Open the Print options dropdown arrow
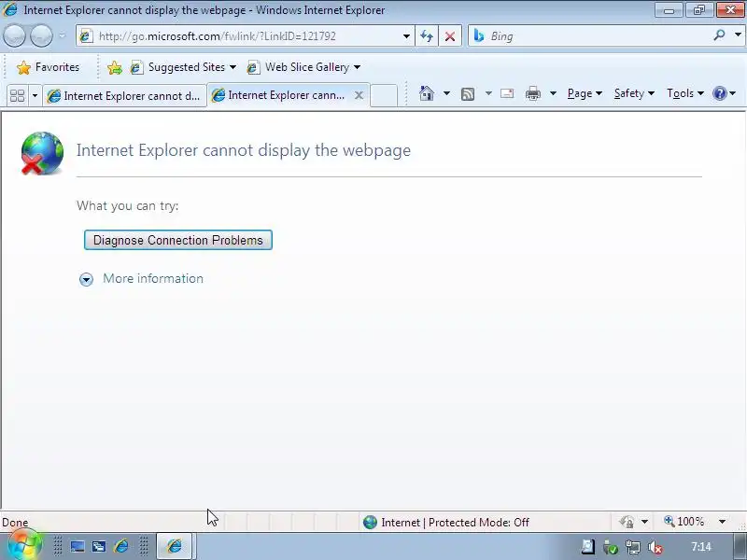This screenshot has width=747, height=560. (x=553, y=93)
